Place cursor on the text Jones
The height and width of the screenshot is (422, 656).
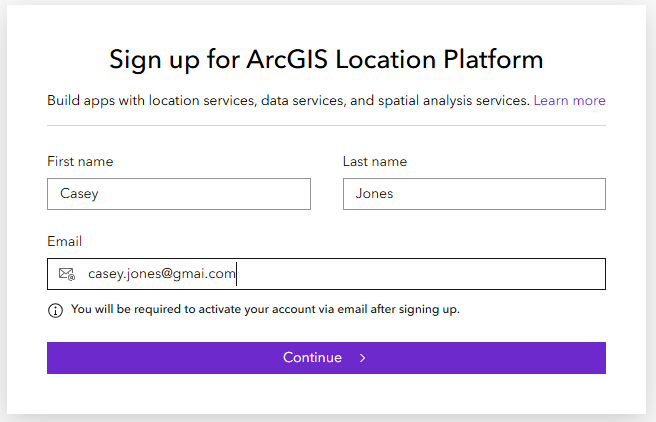[374, 194]
